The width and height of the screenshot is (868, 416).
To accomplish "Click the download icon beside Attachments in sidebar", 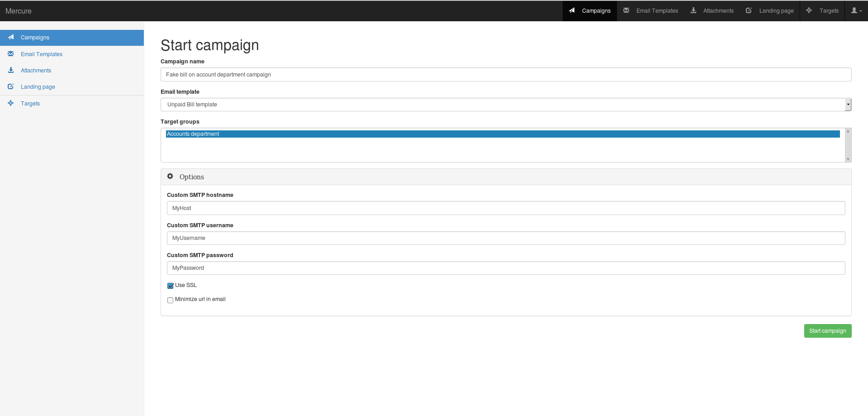I will (11, 70).
